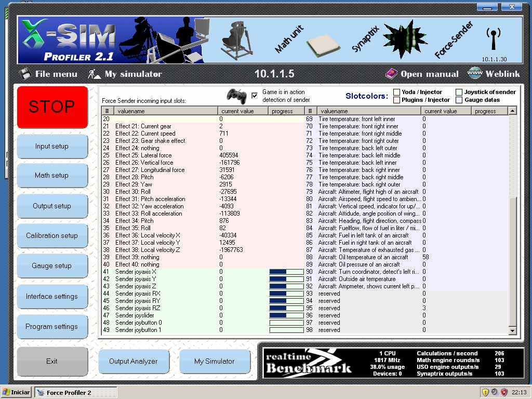The image size is (532, 399).
Task: Toggle the Gauge datas slotcolor checkbox
Action: [x=459, y=100]
